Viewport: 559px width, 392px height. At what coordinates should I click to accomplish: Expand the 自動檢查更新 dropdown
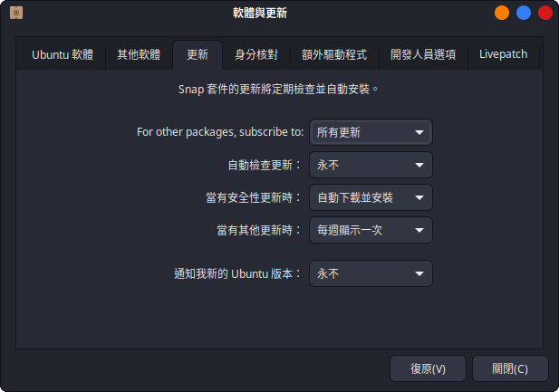click(371, 165)
